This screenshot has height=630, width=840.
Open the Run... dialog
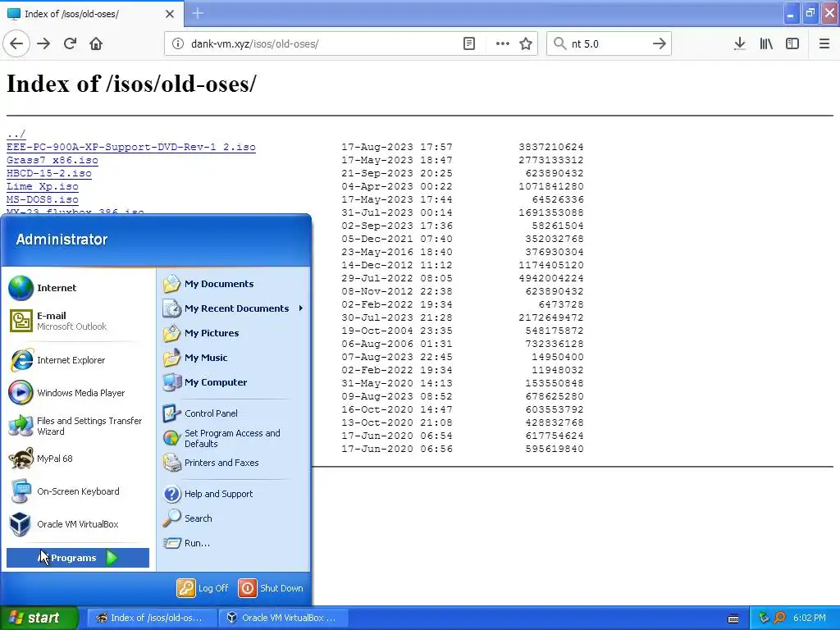pyautogui.click(x=233, y=543)
